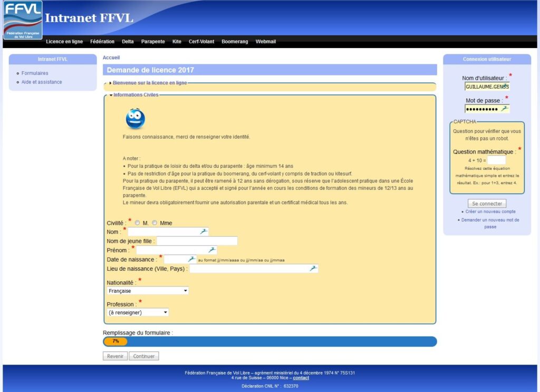The image size is (540, 392).
Task: Collapse the Informations Civiles section
Action: (135, 95)
